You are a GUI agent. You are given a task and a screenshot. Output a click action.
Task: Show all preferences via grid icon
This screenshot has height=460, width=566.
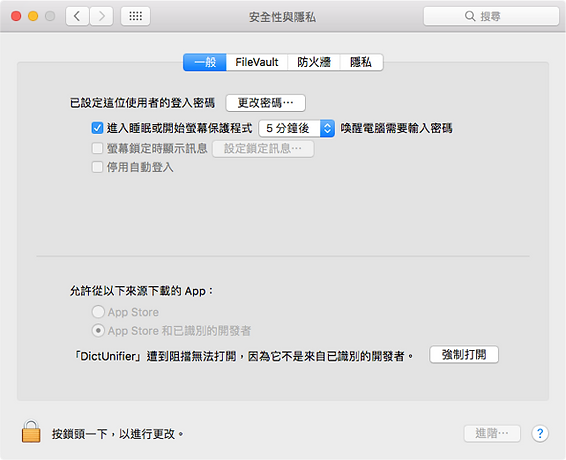point(135,16)
